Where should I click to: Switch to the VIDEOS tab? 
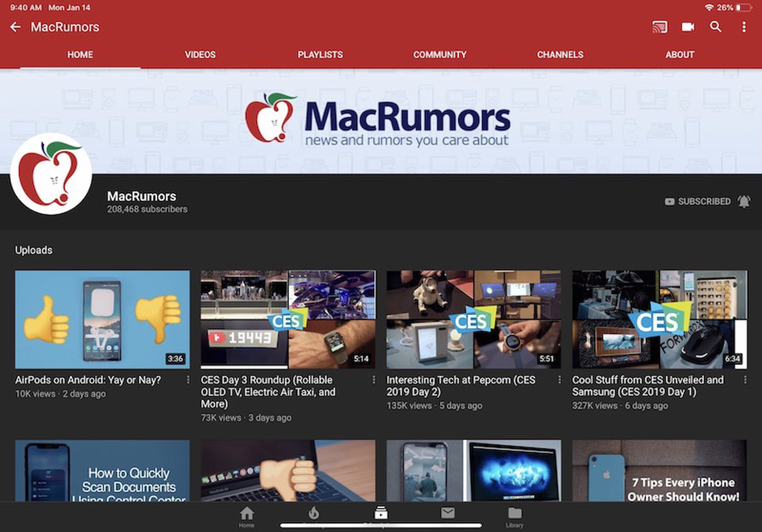point(200,55)
